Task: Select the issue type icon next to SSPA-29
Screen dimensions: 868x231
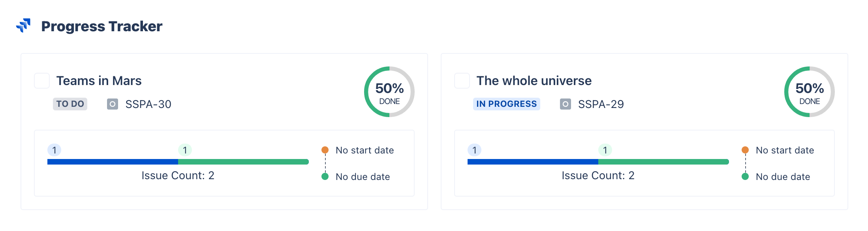Action: click(566, 104)
